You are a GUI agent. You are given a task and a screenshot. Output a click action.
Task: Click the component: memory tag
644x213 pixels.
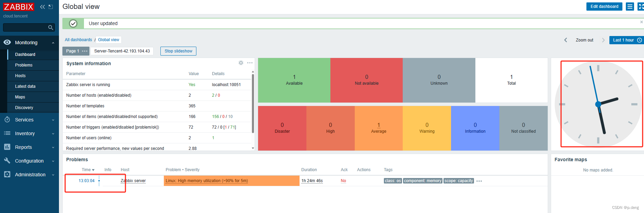423,181
